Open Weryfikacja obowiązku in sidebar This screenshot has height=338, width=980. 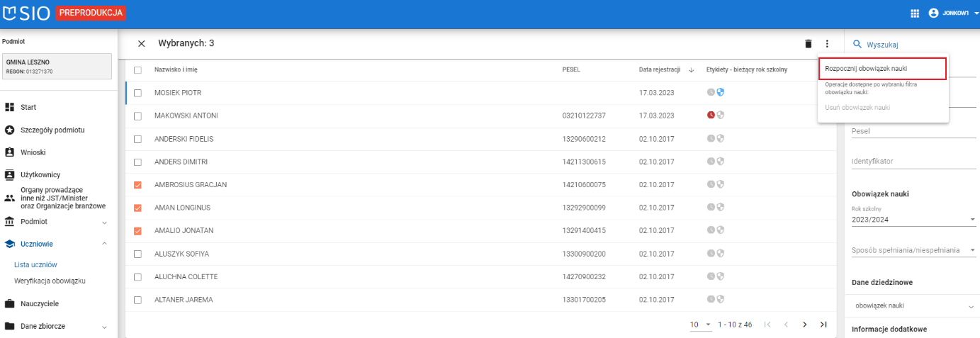(50, 281)
